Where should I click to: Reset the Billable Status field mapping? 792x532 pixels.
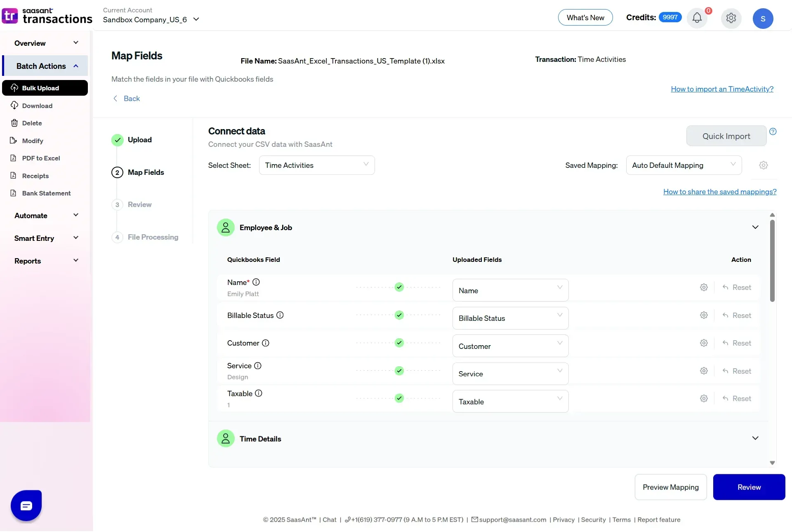(x=737, y=315)
